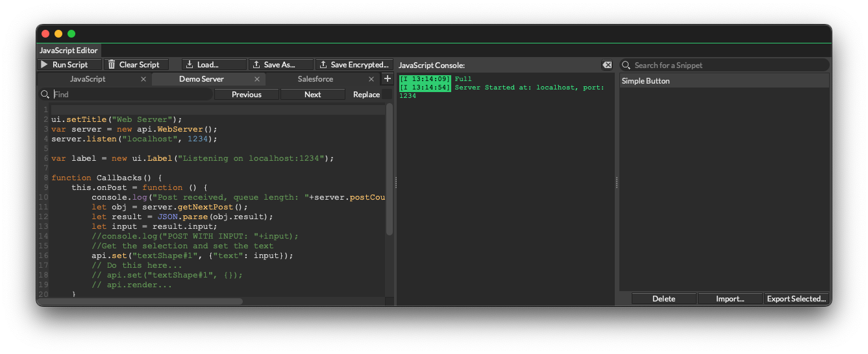Go to the Previous find result
Image resolution: width=868 pixels, height=354 pixels.
tap(247, 95)
